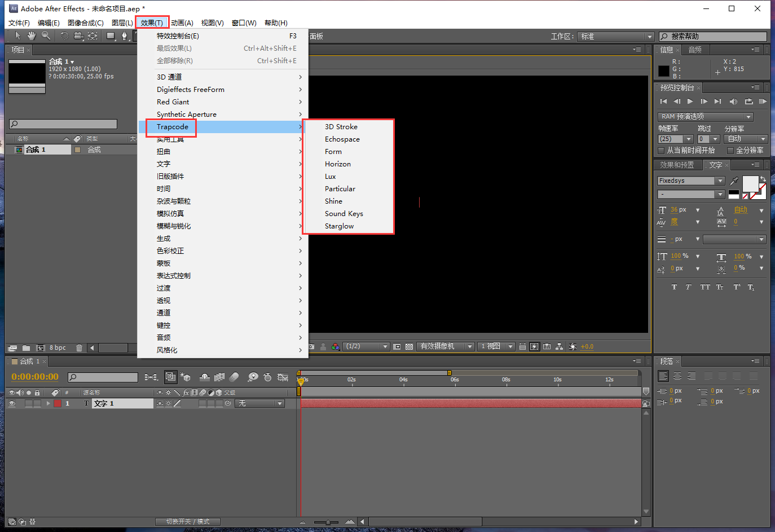Choose Particular from the Trapcode submenu

[340, 189]
